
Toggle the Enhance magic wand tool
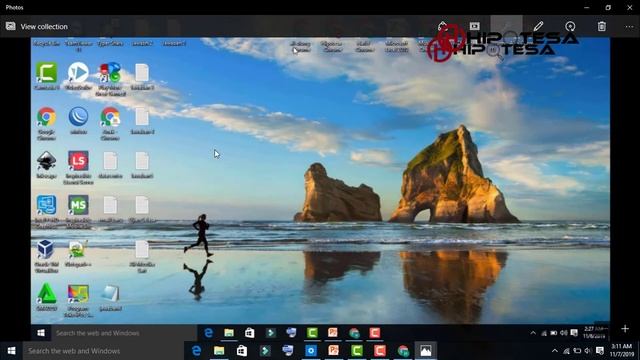pos(507,27)
